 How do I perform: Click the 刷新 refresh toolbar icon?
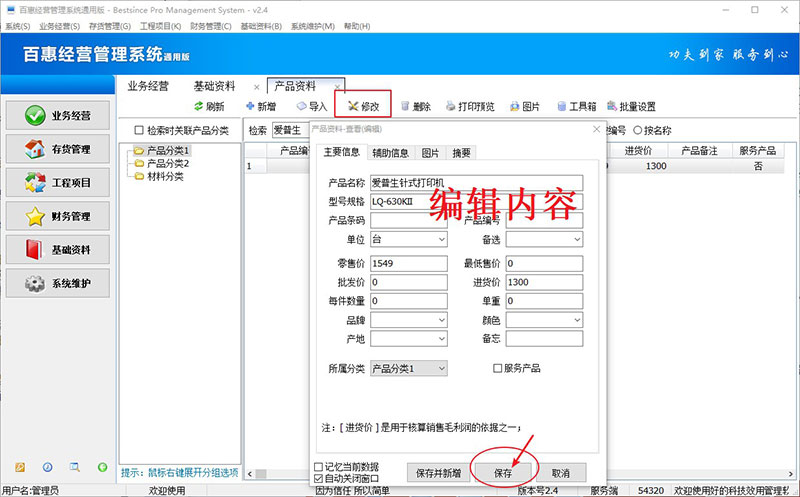(200, 106)
